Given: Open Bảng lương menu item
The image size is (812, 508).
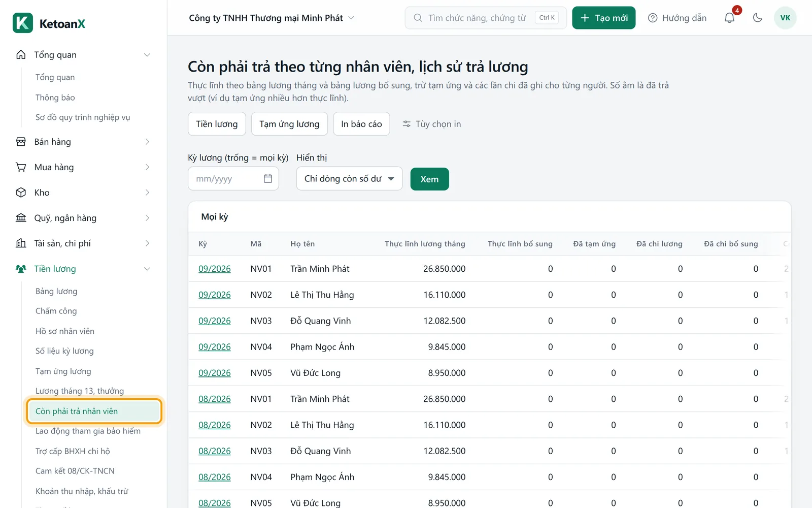Looking at the screenshot, I should [x=56, y=291].
